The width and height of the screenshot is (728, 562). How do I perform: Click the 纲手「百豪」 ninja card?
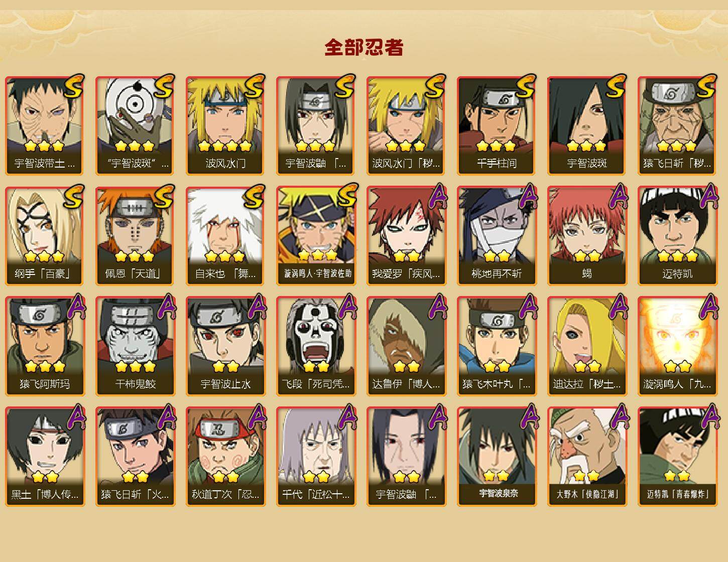pyautogui.click(x=45, y=236)
